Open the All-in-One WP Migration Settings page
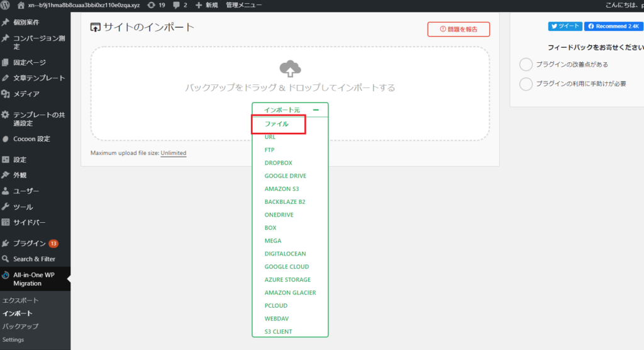Image resolution: width=644 pixels, height=350 pixels. pyautogui.click(x=13, y=340)
